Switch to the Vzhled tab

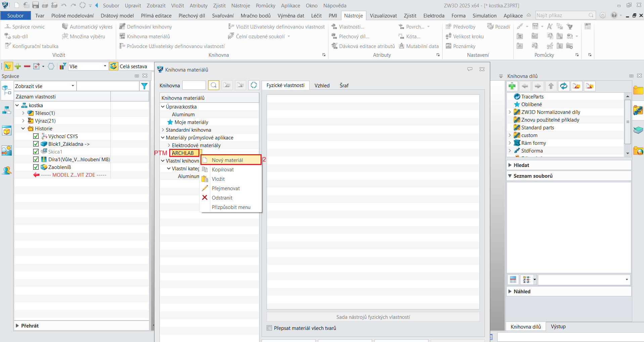(x=322, y=85)
